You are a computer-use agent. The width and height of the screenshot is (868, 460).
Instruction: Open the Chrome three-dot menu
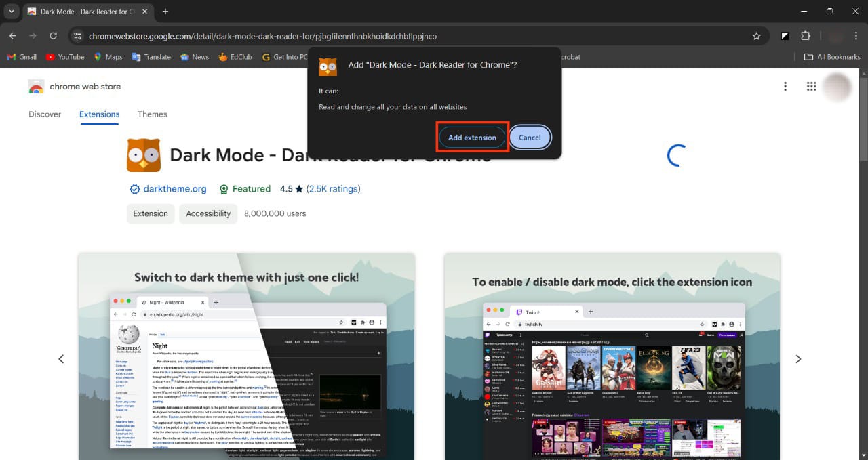click(x=856, y=36)
